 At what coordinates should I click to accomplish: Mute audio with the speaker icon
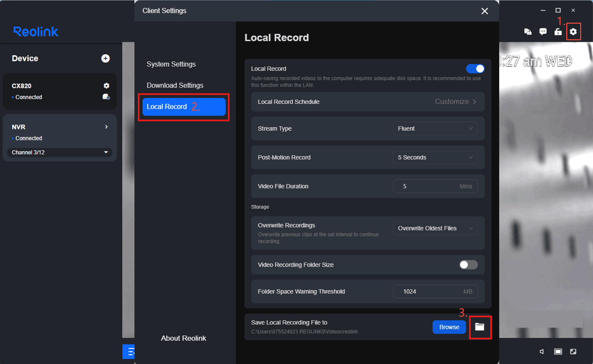click(x=542, y=352)
